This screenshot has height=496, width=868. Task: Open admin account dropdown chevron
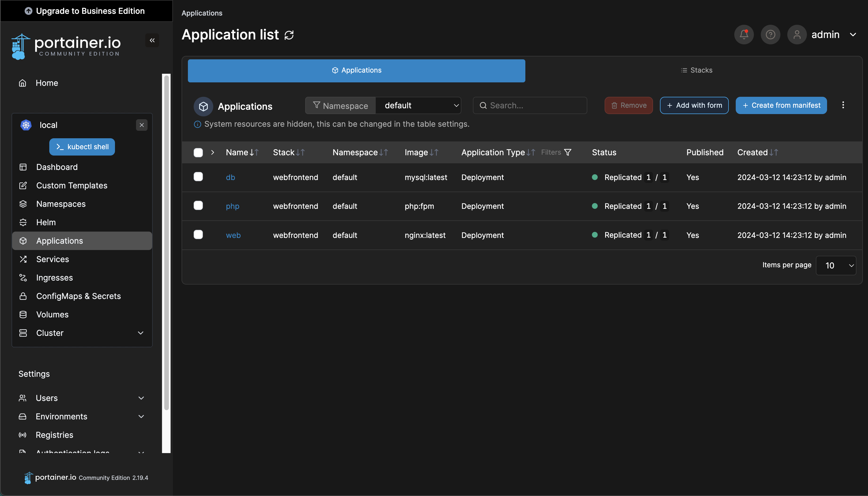853,35
